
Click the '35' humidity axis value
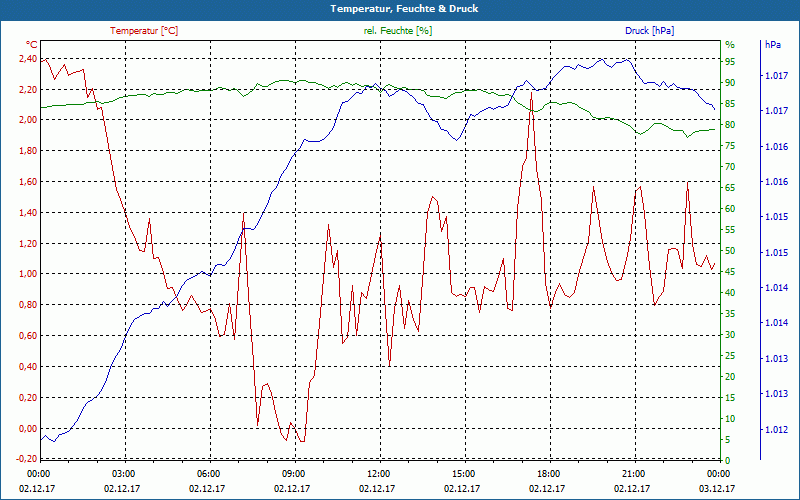pos(730,314)
